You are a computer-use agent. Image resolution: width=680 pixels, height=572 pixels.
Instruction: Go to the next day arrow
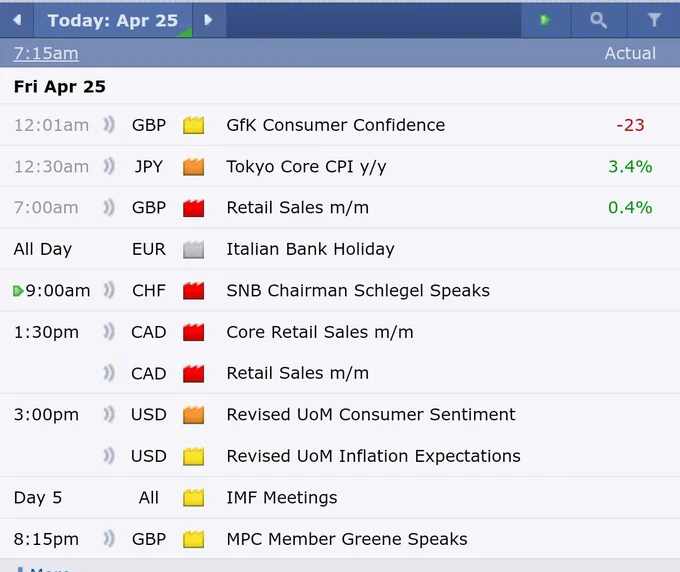(x=209, y=20)
